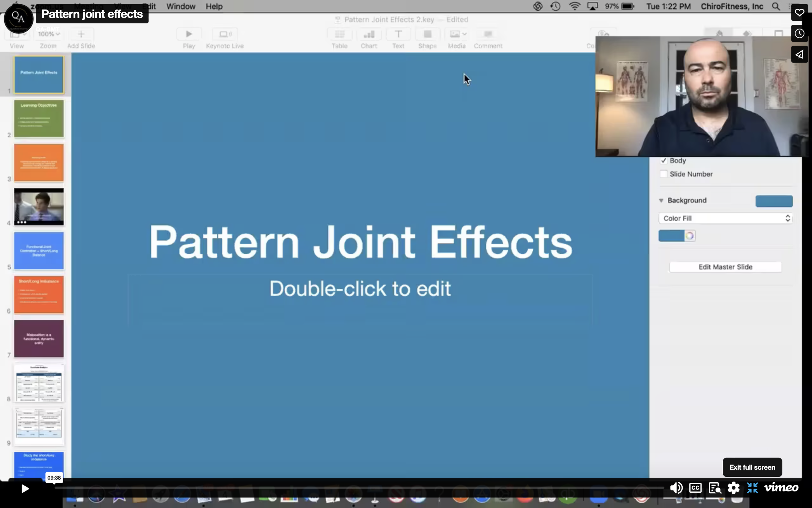Like the video with heart icon

tap(799, 13)
